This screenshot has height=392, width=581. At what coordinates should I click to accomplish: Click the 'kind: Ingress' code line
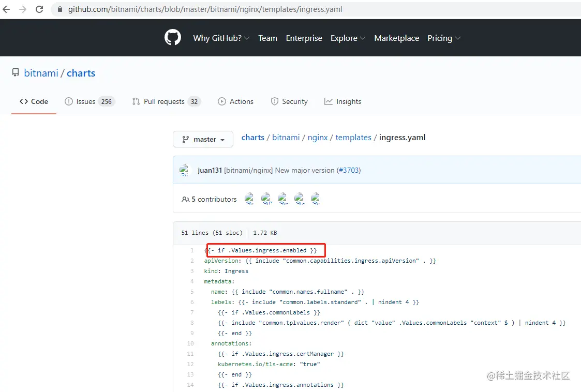226,271
